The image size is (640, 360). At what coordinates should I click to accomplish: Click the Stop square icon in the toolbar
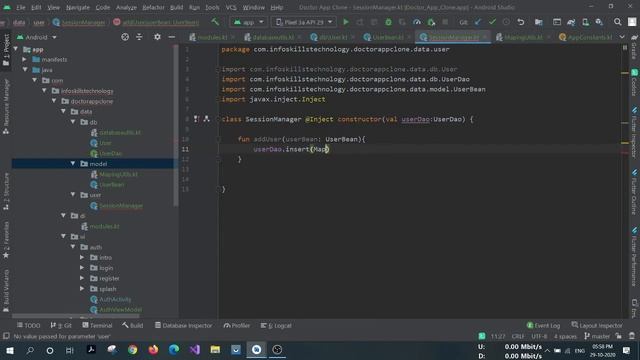445,22
